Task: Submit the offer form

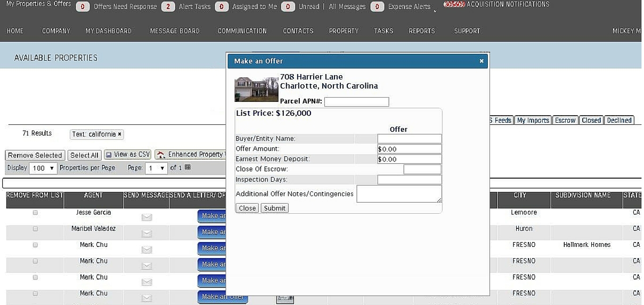Action: pos(274,208)
